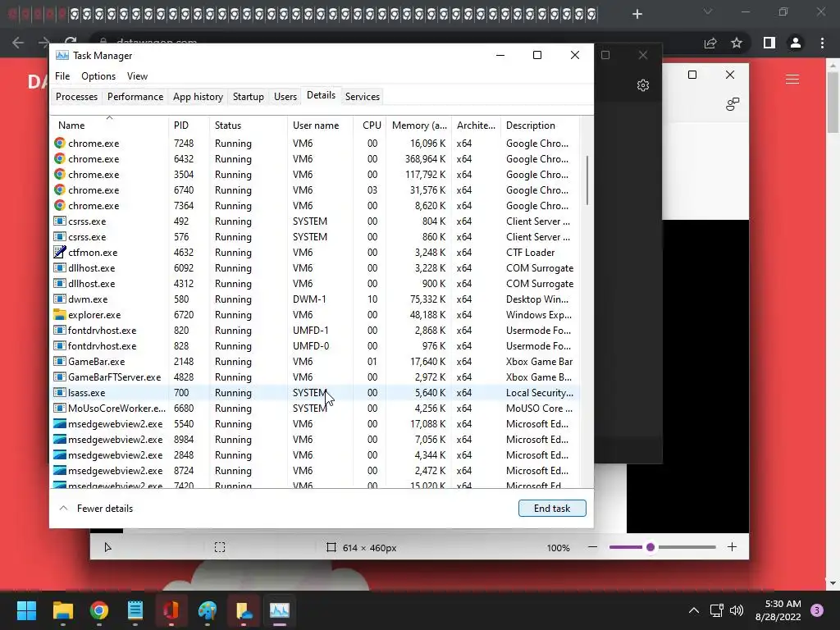Screen dimensions: 840x630
Task: Select fontdrvhost.exe icon with PID 820
Action: pos(59,330)
